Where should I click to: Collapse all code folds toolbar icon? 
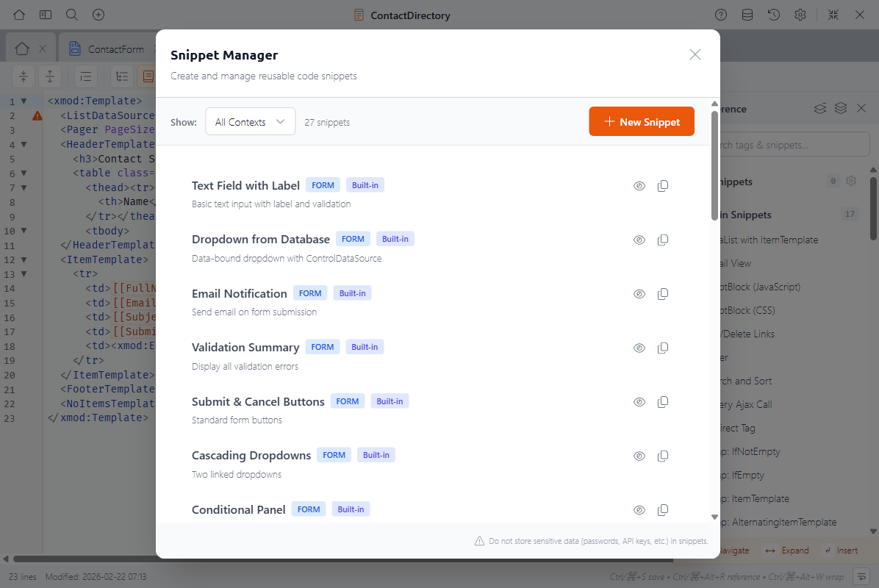point(24,76)
